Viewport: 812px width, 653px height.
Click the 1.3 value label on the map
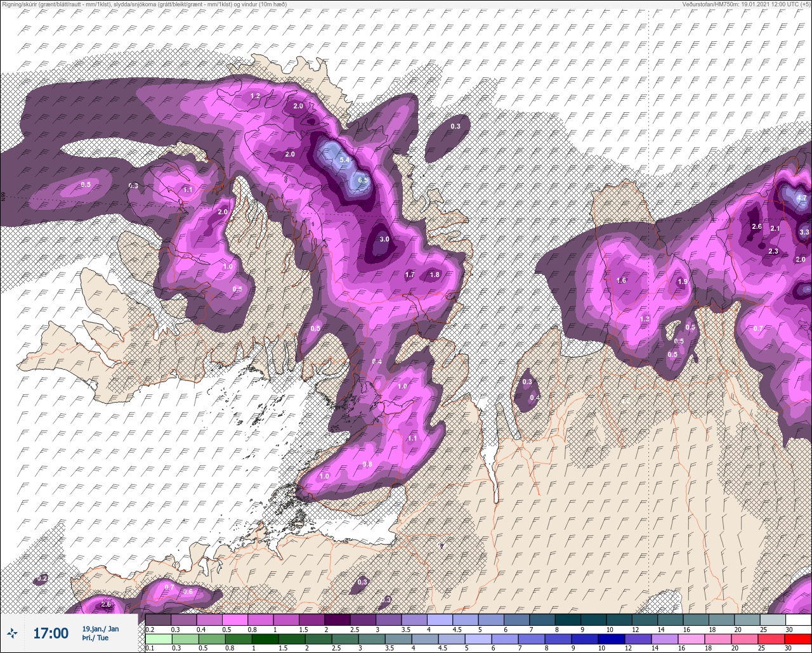click(645, 319)
